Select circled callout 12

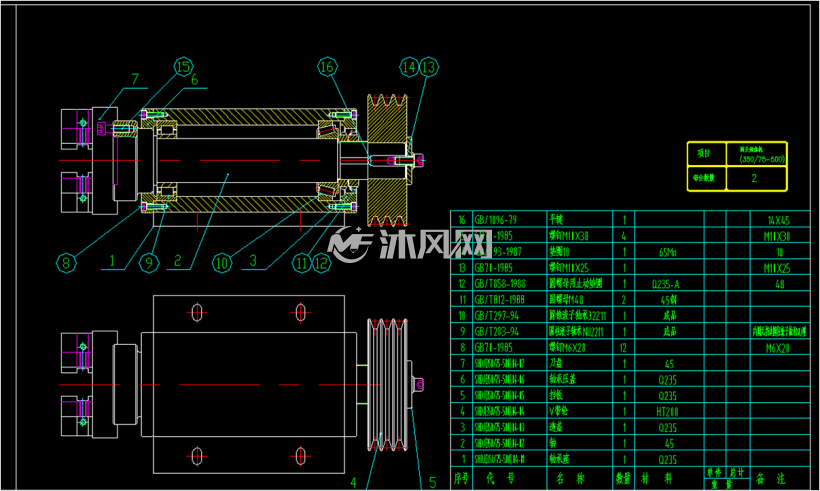click(322, 263)
